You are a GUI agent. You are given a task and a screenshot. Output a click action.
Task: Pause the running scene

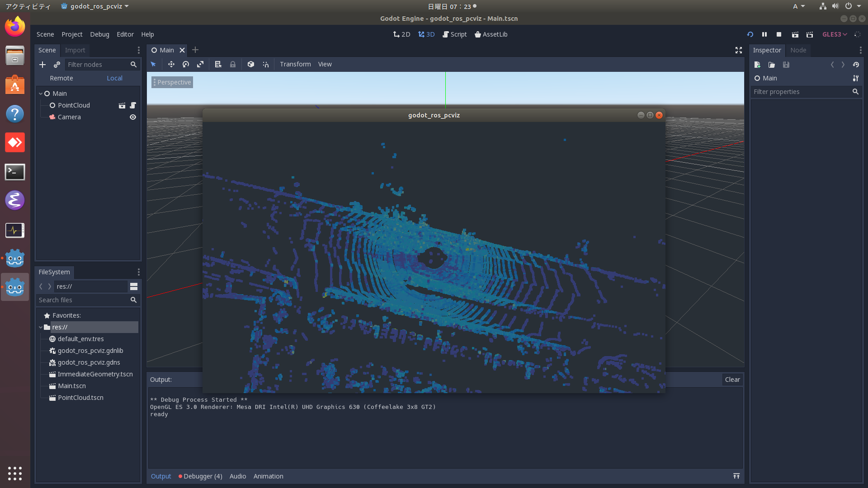coord(764,34)
